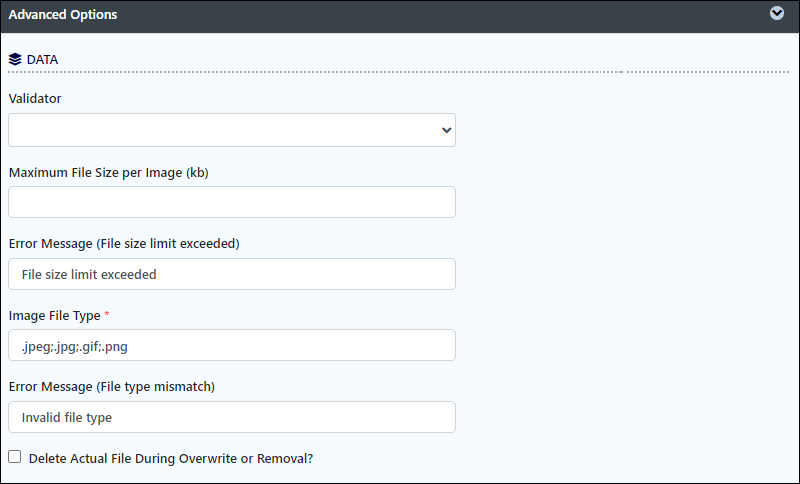Click the Maximum File Size per Image label
Viewport: 800px width, 484px height.
point(109,173)
